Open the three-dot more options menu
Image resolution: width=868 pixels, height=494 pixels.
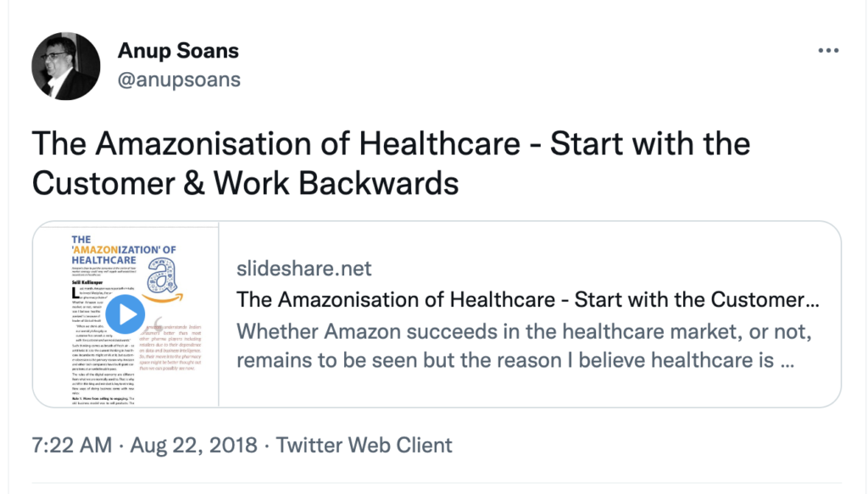click(x=827, y=51)
